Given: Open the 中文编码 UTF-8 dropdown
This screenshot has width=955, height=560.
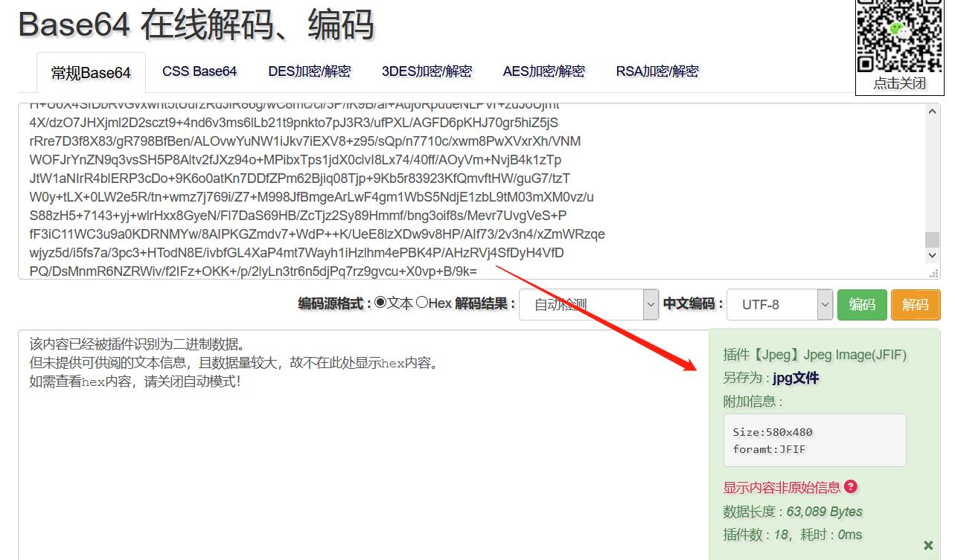Looking at the screenshot, I should 779,304.
